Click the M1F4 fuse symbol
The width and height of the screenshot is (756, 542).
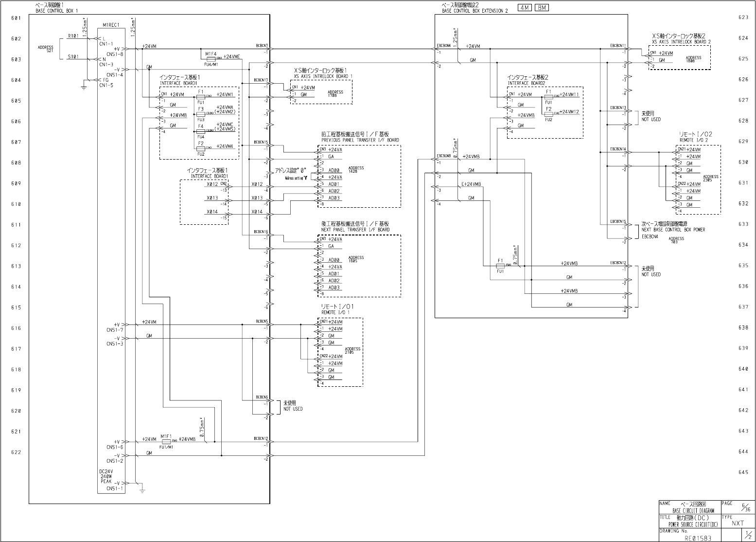pyautogui.click(x=211, y=58)
